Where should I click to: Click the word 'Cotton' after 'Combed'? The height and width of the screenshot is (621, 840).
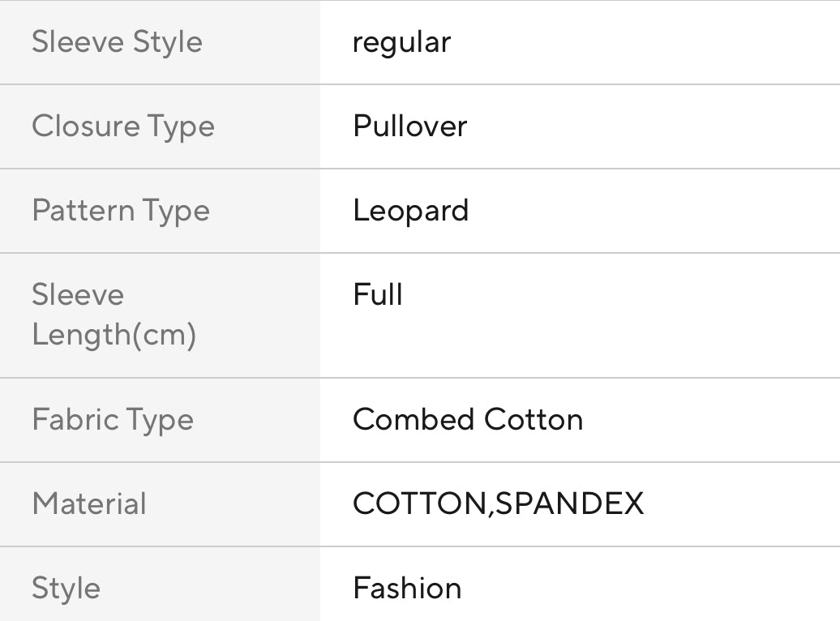(534, 420)
